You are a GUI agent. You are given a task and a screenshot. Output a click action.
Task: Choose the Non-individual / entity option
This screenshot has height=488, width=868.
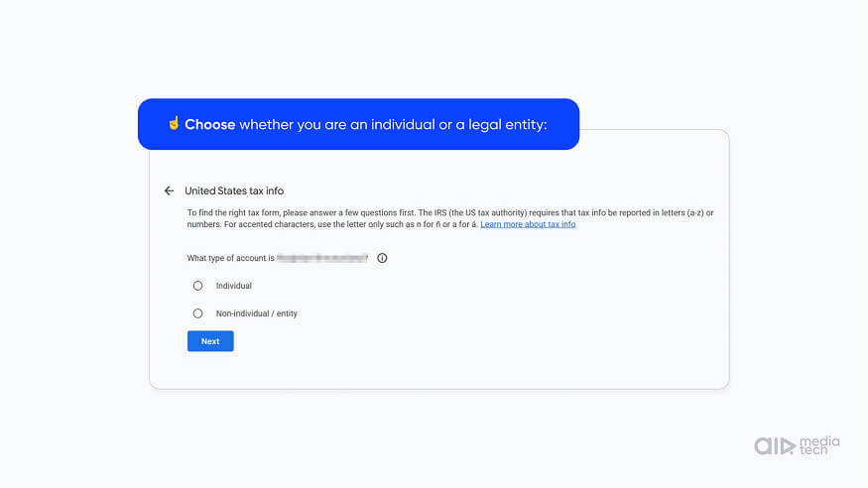197,313
